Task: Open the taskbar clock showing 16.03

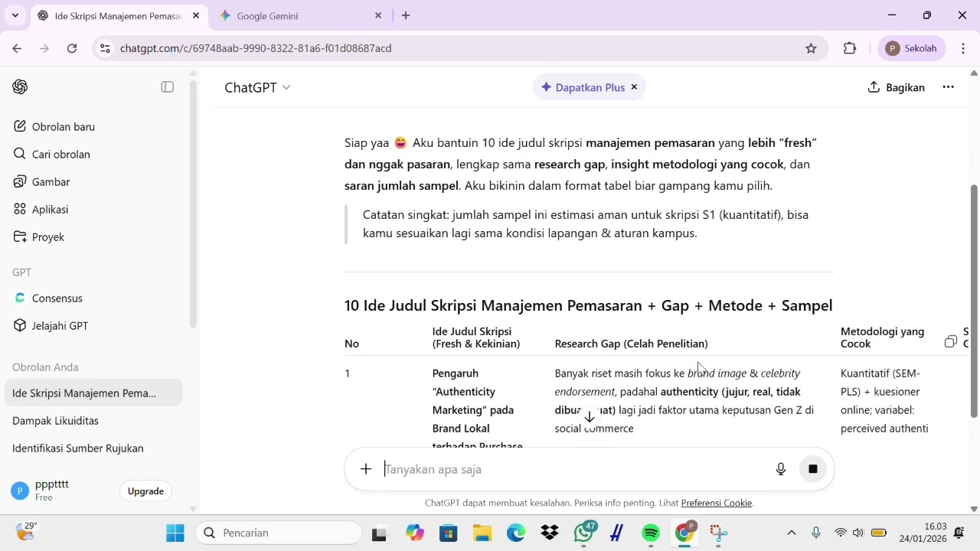Action: pos(923,533)
